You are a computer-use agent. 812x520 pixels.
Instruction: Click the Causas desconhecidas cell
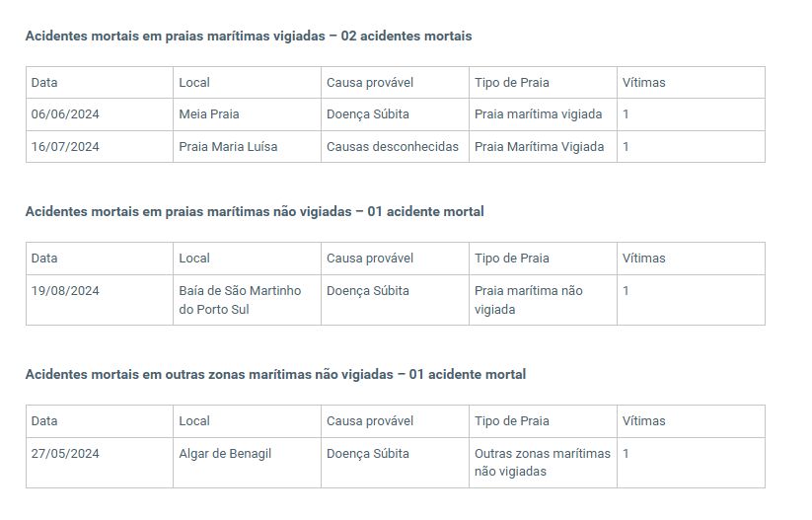(395, 147)
